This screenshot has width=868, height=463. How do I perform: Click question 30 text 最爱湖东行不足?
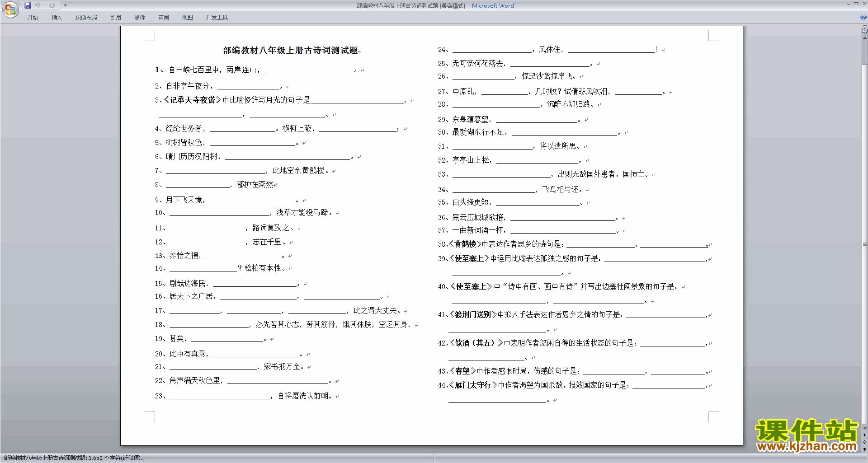(x=477, y=132)
